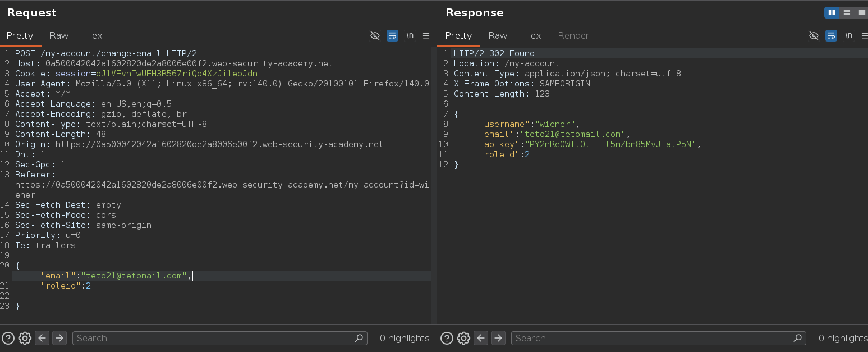Switch Request panel to Pretty tab
Screen dimensions: 868x352
(x=20, y=35)
